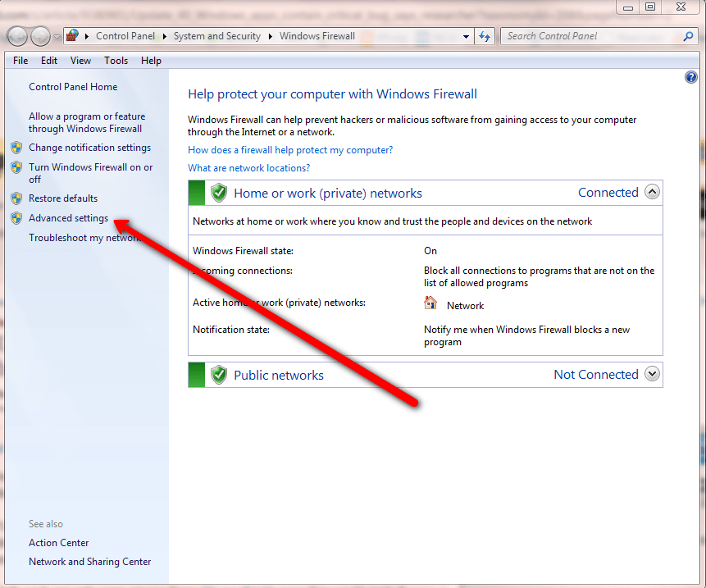706x588 pixels.
Task: Open Allow a program or feature link
Action: [x=87, y=122]
